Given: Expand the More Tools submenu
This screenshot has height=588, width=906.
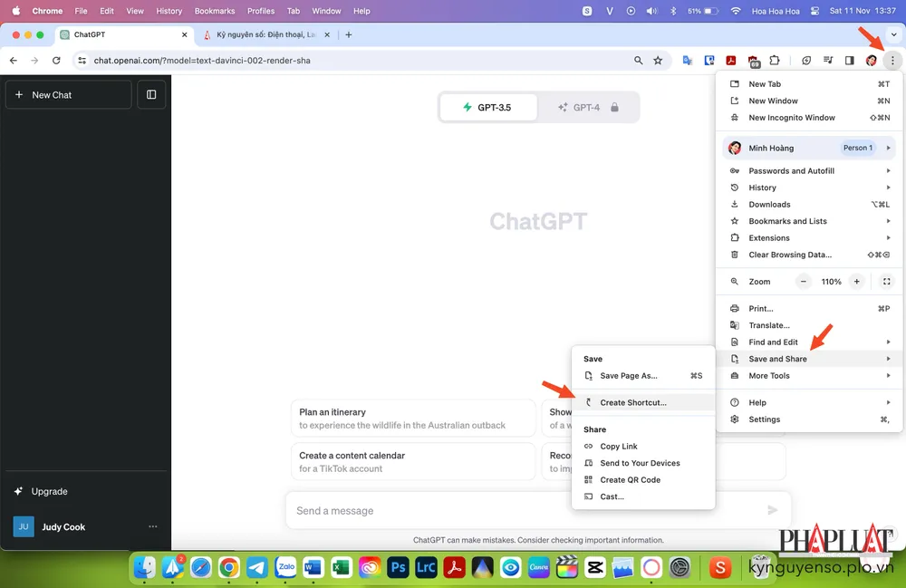Looking at the screenshot, I should 770,375.
